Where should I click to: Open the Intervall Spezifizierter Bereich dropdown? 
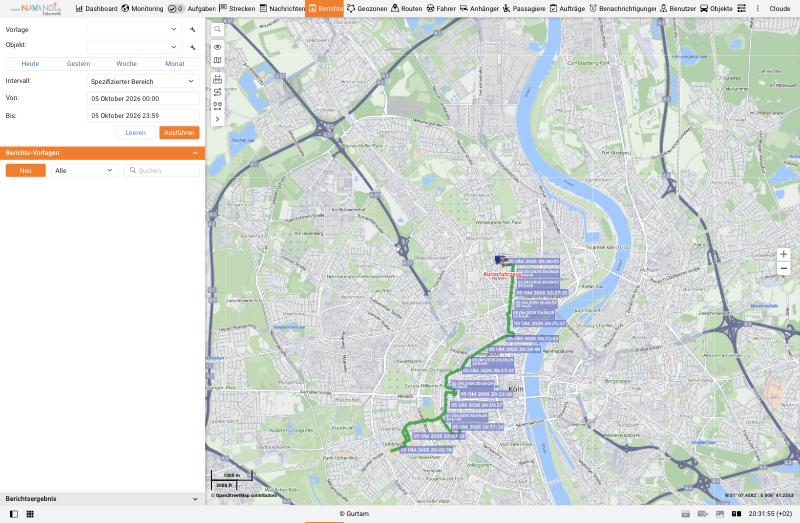click(143, 81)
